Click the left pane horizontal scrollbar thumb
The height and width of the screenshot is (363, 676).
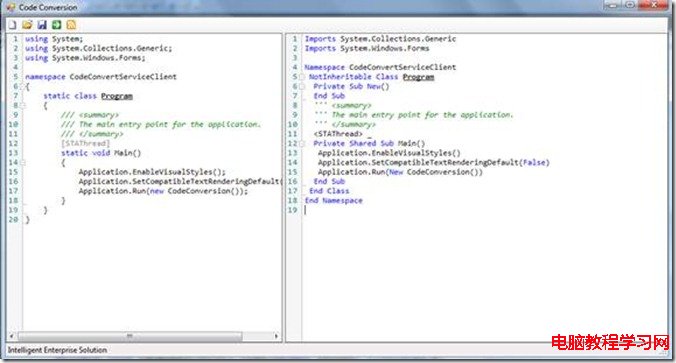(x=130, y=336)
